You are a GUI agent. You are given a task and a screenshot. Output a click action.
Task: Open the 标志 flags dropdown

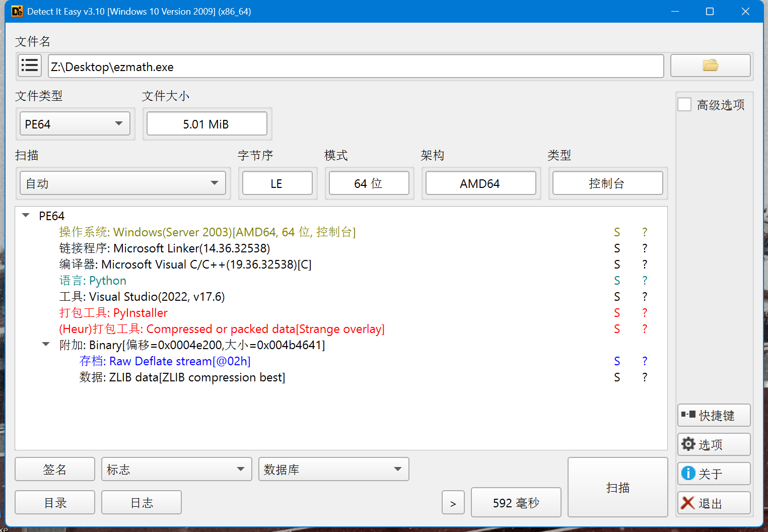coord(176,469)
